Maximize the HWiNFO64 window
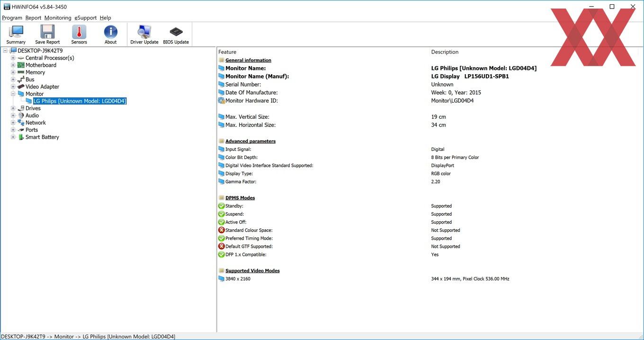 612,7
